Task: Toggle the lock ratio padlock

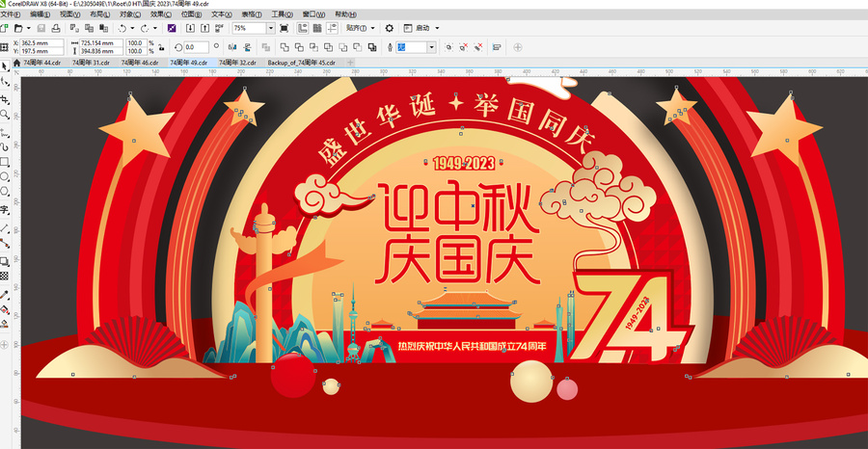Action: click(x=160, y=47)
